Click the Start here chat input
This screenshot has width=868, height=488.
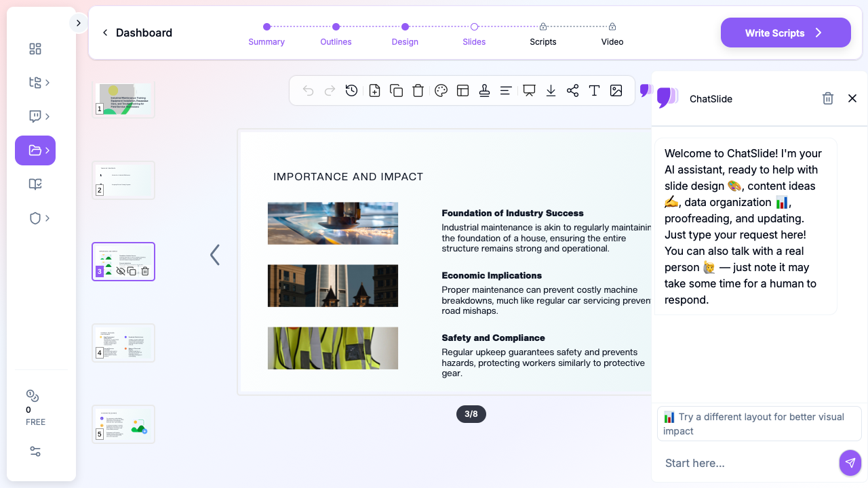pyautogui.click(x=746, y=463)
